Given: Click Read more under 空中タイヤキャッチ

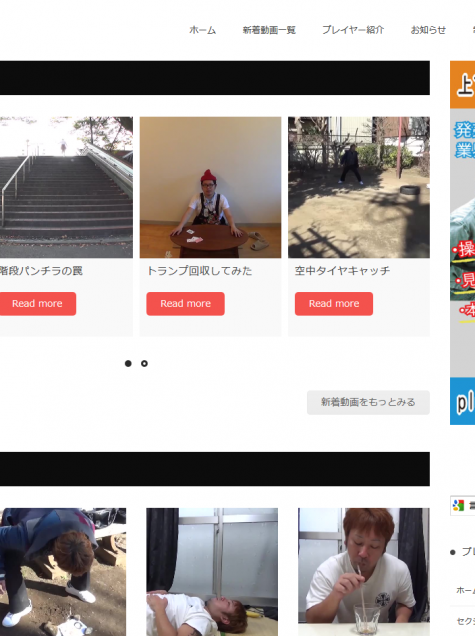Looking at the screenshot, I should (334, 304).
